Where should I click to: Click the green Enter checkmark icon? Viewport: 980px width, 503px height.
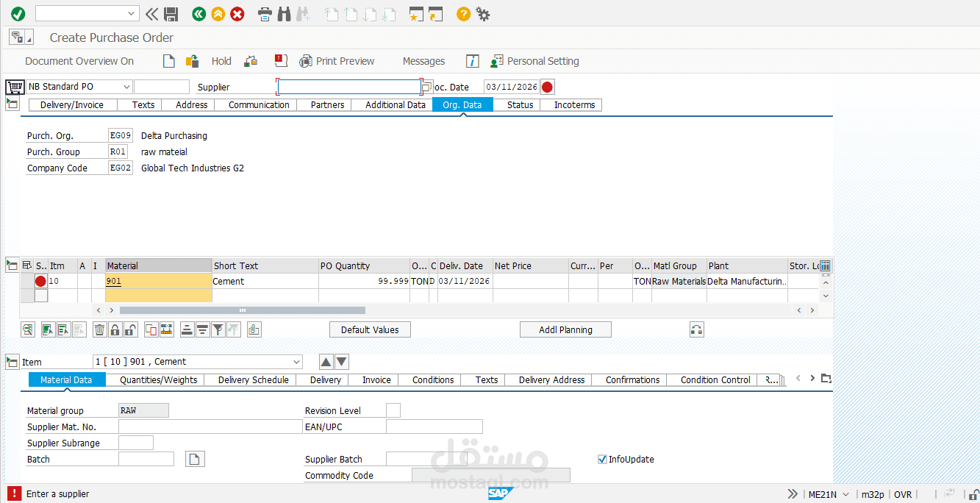coord(18,13)
